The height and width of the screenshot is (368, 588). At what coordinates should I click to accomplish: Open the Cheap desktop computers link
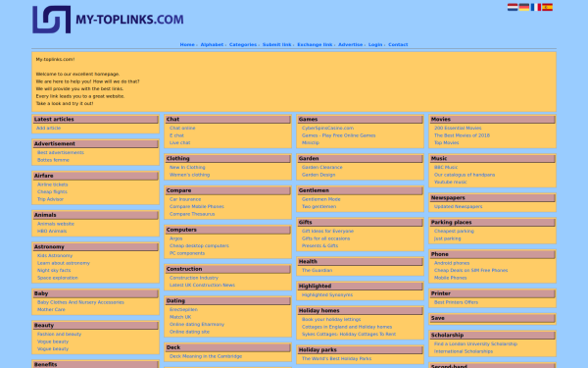tap(199, 246)
